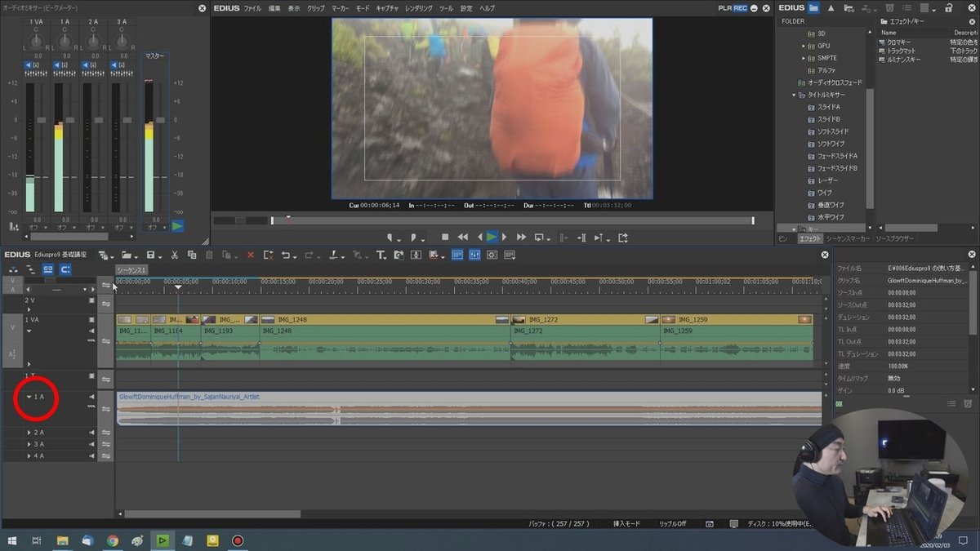This screenshot has width=980, height=551.
Task: Toggle sync-lock on 2 A track
Action: click(105, 432)
